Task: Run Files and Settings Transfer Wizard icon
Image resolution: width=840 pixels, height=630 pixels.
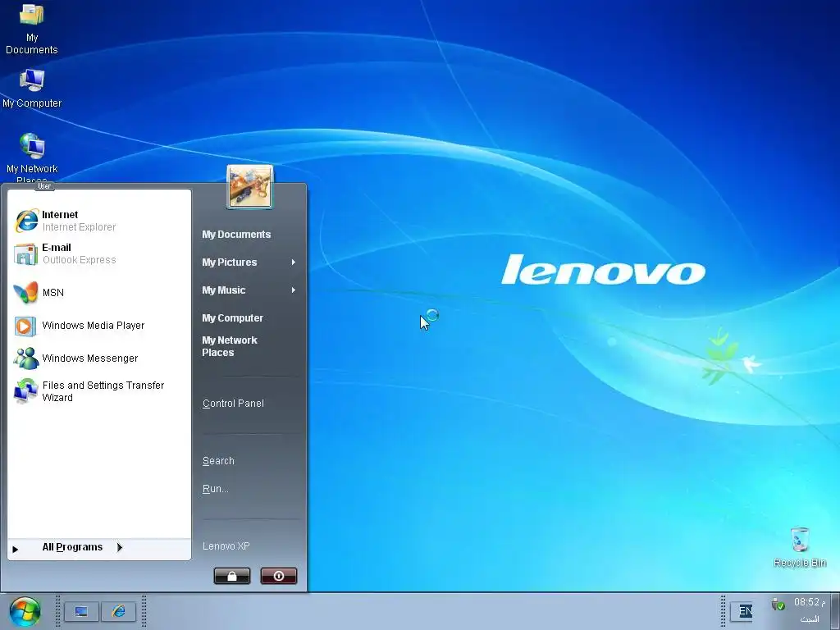Action: click(25, 391)
